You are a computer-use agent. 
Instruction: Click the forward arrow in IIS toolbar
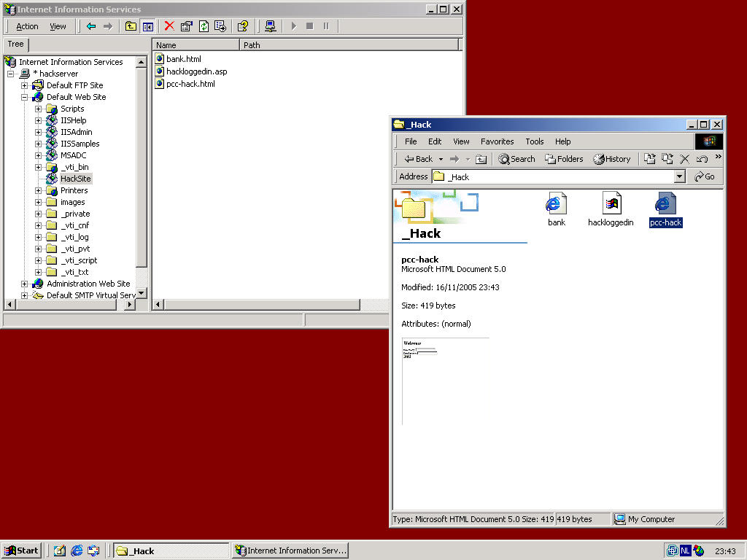(x=108, y=26)
